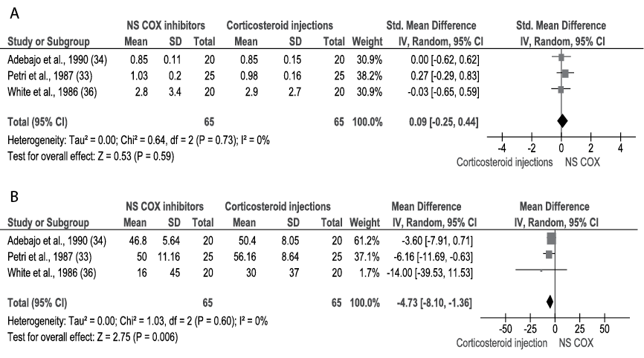Click Petri's gray square marker in panel B
The image size is (644, 358).
549,254
